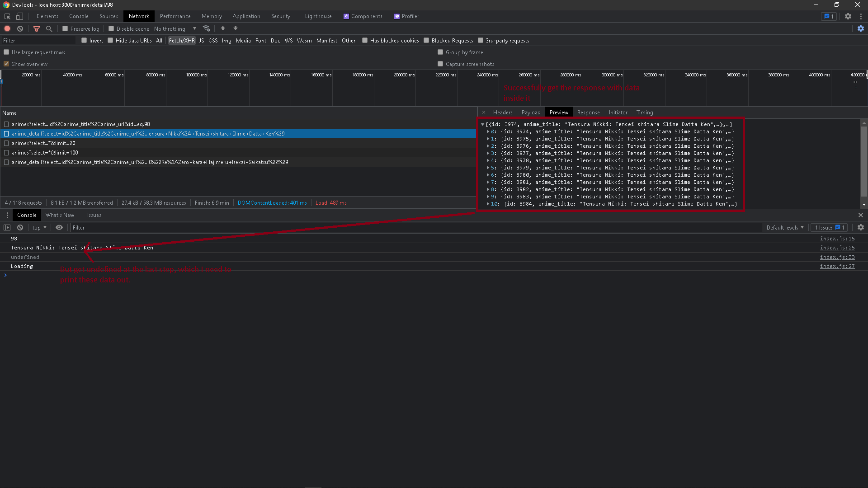Check Hide data URLs option

(x=110, y=40)
